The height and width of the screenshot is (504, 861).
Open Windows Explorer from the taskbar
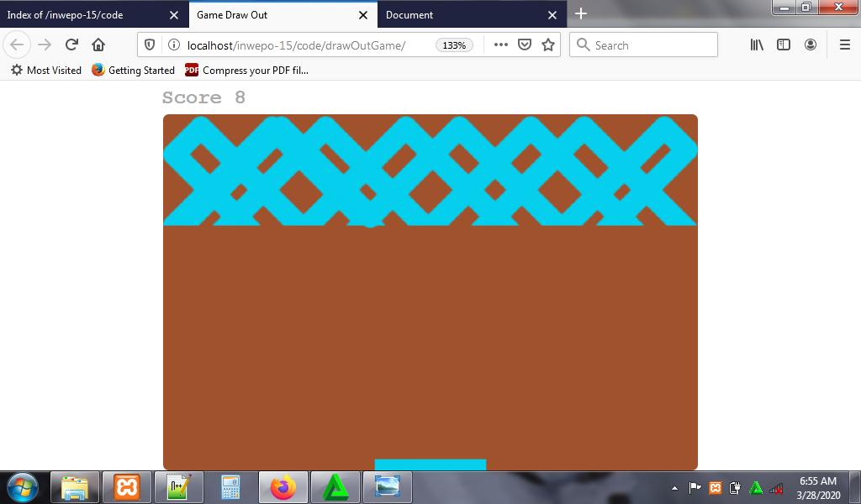click(75, 487)
